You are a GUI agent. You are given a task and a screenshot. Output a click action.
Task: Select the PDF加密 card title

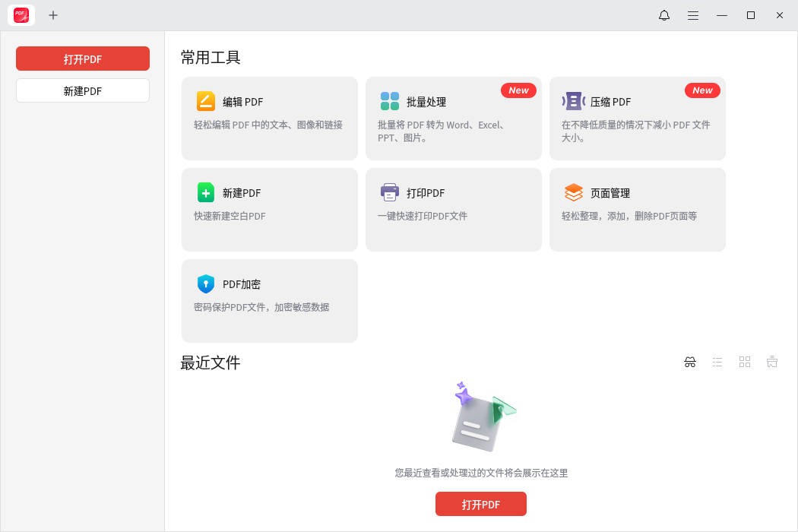click(x=241, y=284)
